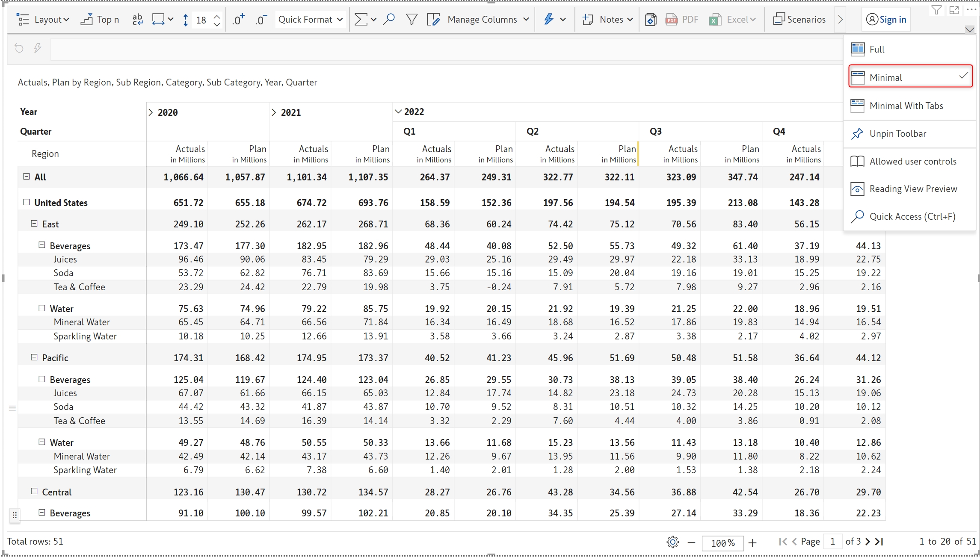Click the decrease decimal places icon
The image size is (980, 557).
[x=261, y=19]
